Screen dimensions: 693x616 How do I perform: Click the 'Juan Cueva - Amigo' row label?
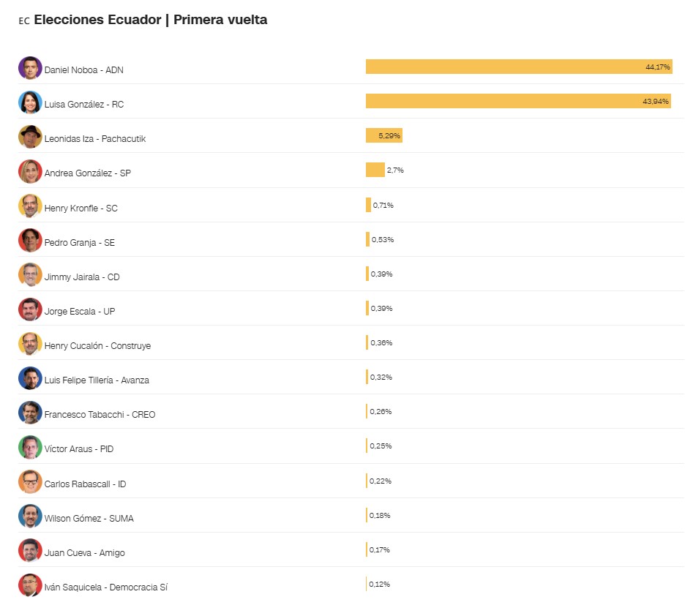84,552
